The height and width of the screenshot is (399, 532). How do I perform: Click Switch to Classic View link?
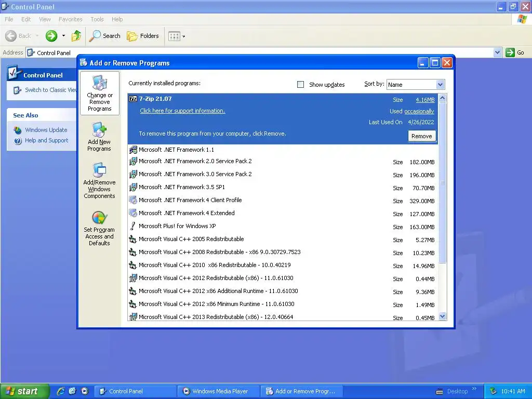point(51,90)
